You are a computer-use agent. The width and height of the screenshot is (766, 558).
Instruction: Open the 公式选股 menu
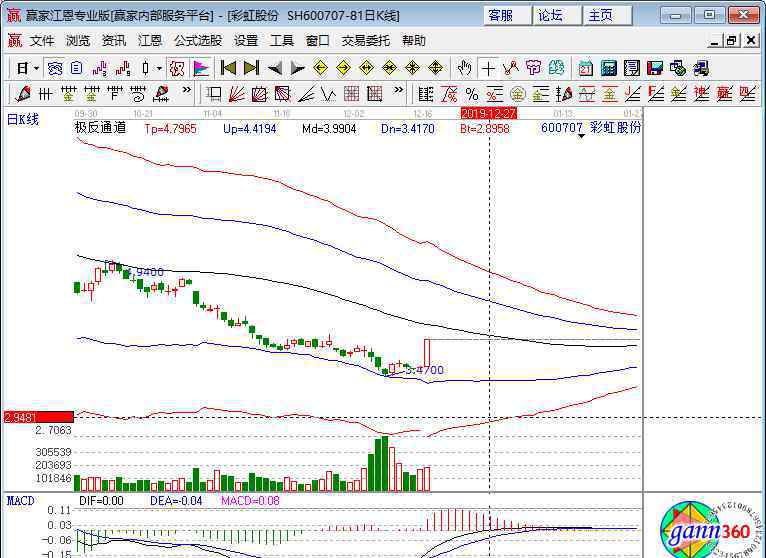pos(198,41)
